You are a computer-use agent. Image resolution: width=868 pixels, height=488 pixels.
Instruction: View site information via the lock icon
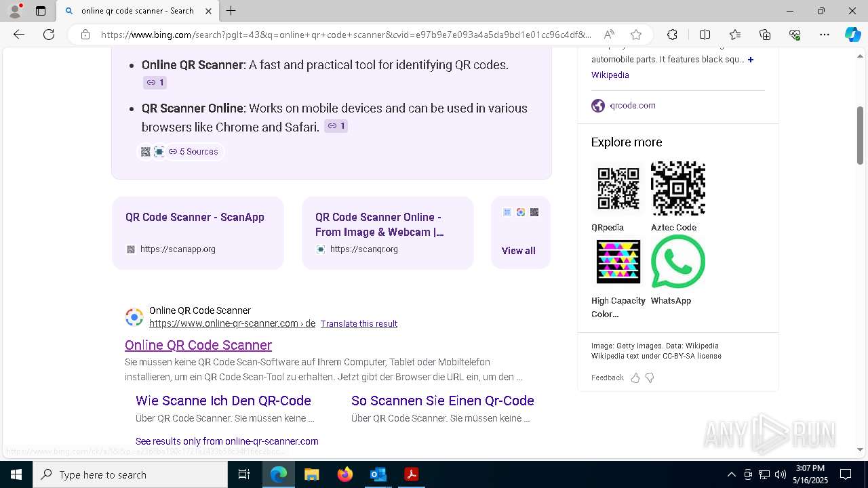85,35
